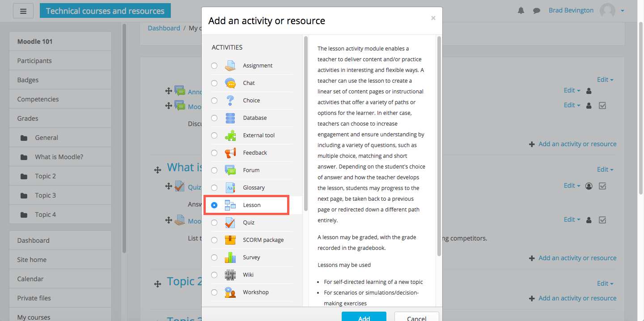Click Brad Bevington's profile avatar
Screen dimensions: 644x321
607,11
